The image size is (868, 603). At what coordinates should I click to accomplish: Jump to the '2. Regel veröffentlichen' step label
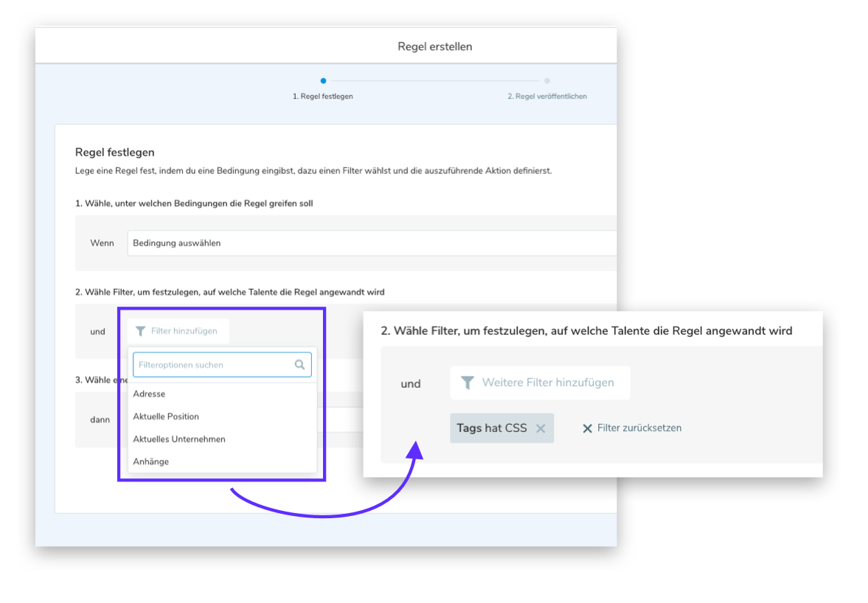(x=547, y=97)
